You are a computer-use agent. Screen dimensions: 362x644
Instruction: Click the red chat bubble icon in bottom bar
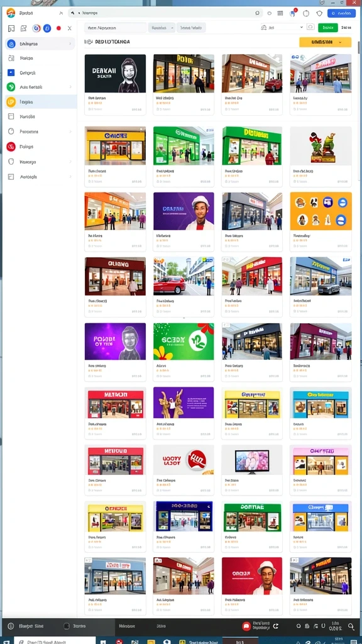pyautogui.click(x=246, y=626)
